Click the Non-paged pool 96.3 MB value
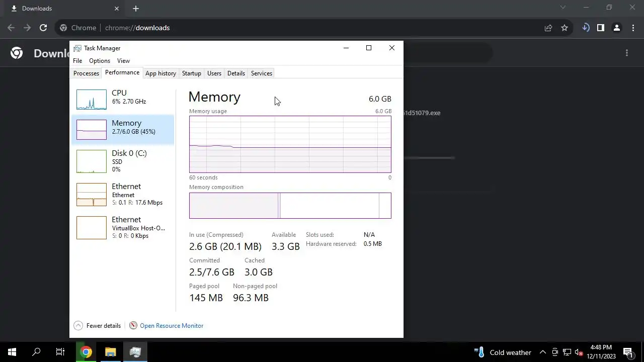This screenshot has width=644, height=362. (x=251, y=298)
